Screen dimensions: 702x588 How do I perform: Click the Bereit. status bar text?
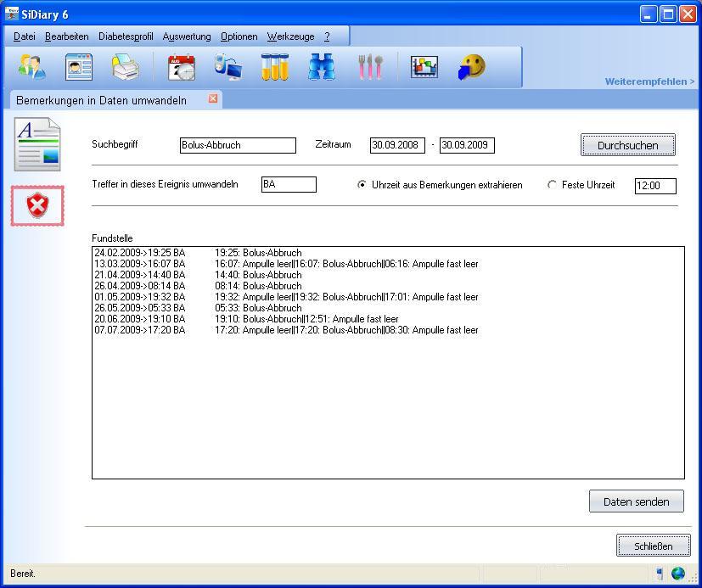22,574
